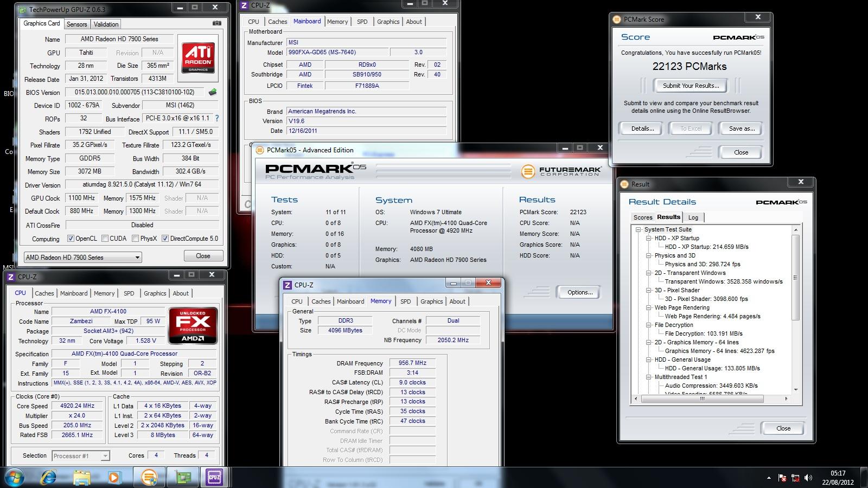Viewport: 868px width, 488px height.
Task: Click the PCMark Score window title icon
Action: [617, 19]
